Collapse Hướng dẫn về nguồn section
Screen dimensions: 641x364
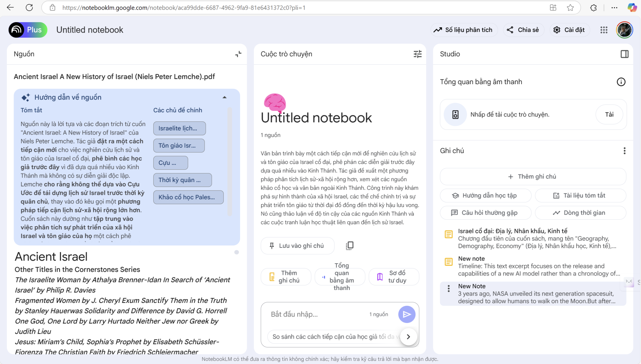tap(224, 97)
